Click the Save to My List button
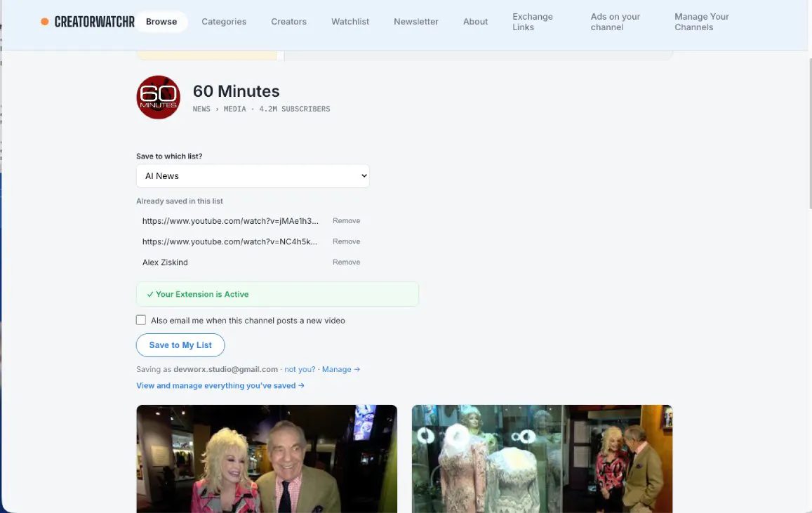Viewport: 812px width, 513px height. (x=180, y=345)
